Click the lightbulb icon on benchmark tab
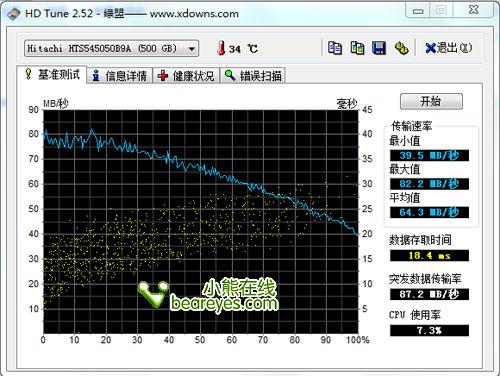Viewport: 500px width, 376px height. (28, 74)
